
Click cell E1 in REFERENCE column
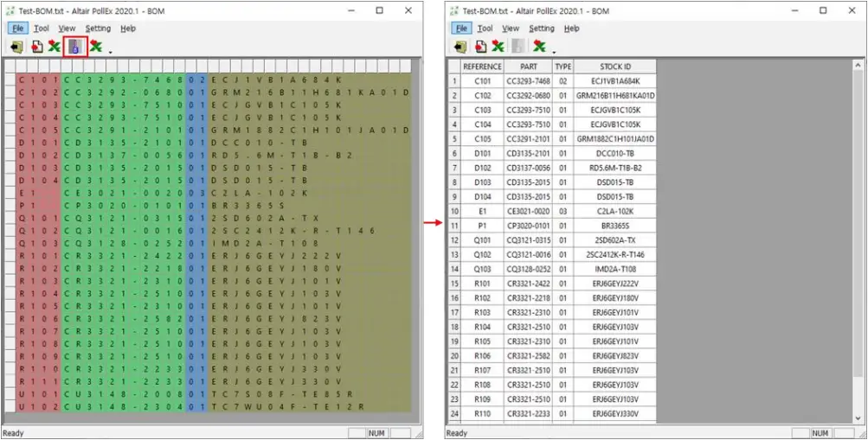[482, 211]
